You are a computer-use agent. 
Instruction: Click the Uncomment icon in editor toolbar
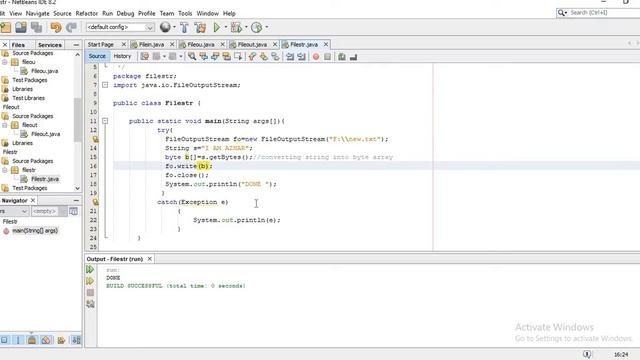353,57
